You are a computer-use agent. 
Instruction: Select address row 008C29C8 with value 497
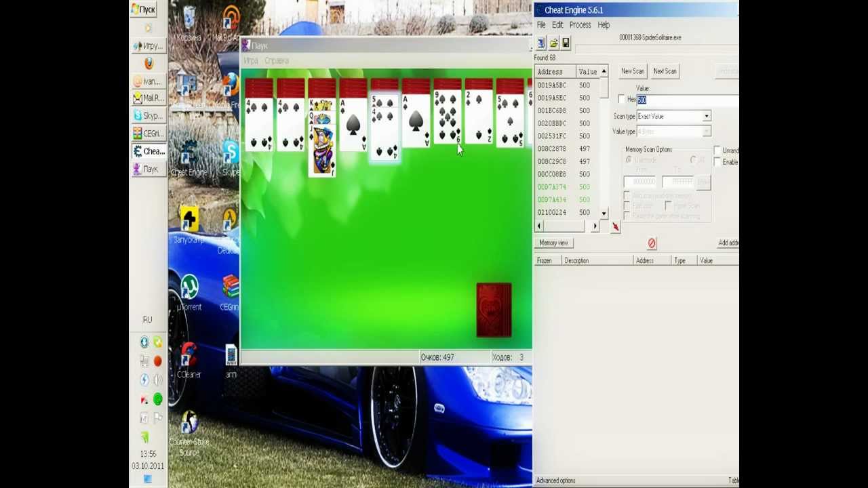coord(568,161)
